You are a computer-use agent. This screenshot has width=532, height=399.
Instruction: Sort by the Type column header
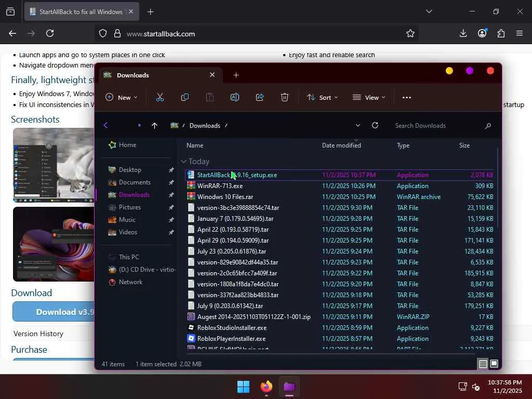coord(403,145)
